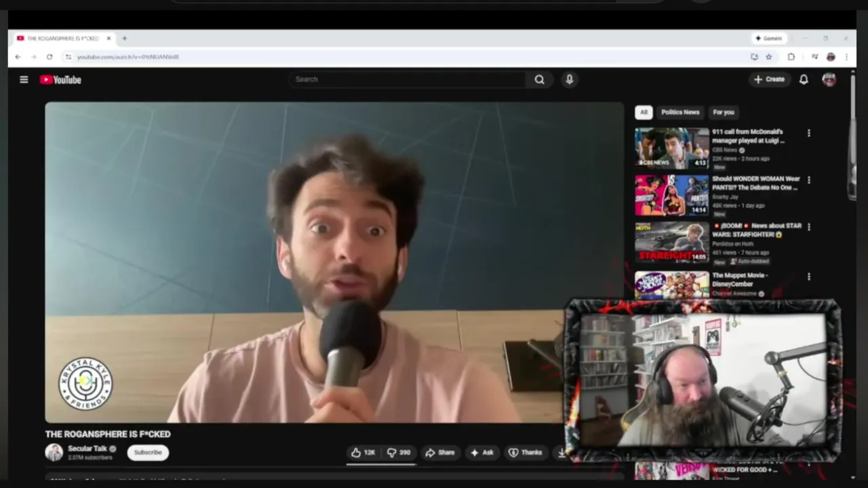
Task: Click the Thanks button
Action: pos(526,452)
